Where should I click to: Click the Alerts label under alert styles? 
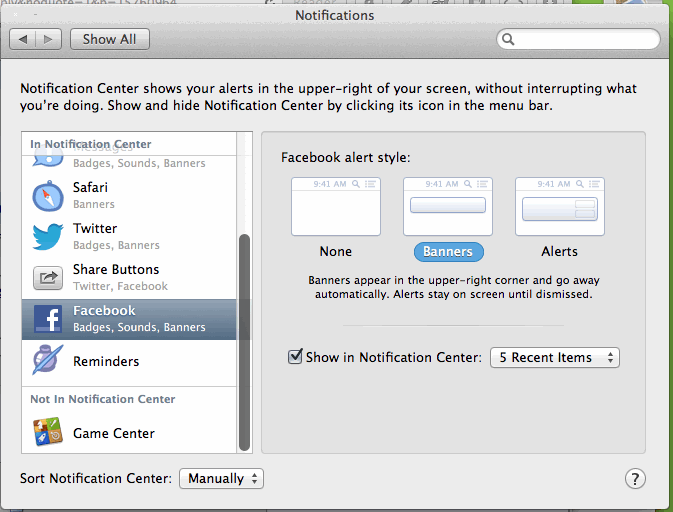(560, 251)
